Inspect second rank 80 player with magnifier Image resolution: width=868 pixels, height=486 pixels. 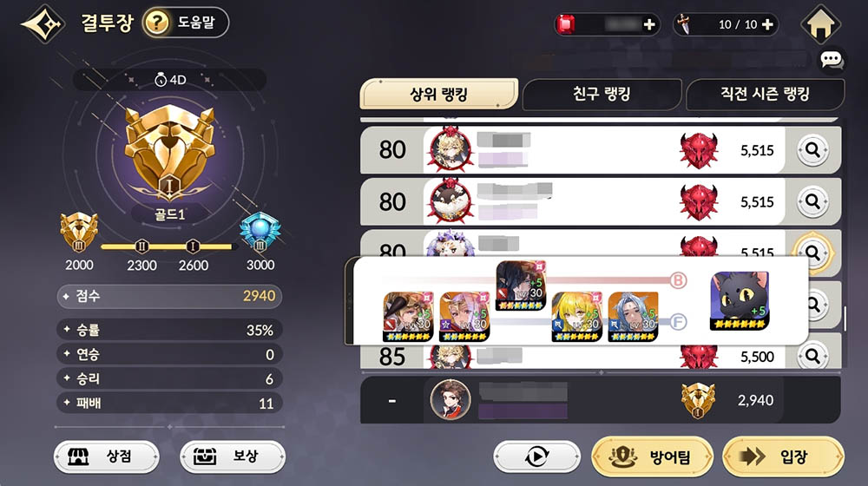[812, 201]
